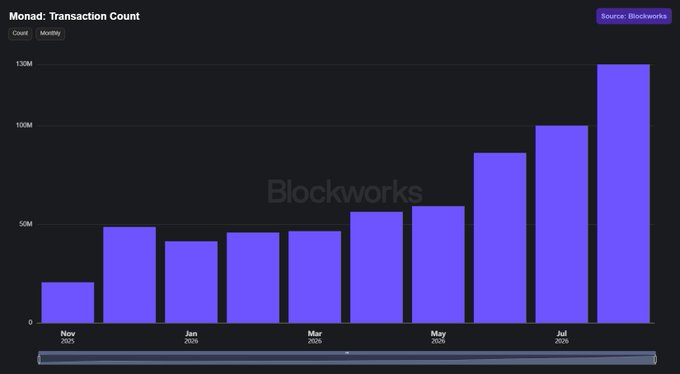Screen dimensions: 680x374
Task: Click the Jan 2026 axis label
Action: pos(191,337)
